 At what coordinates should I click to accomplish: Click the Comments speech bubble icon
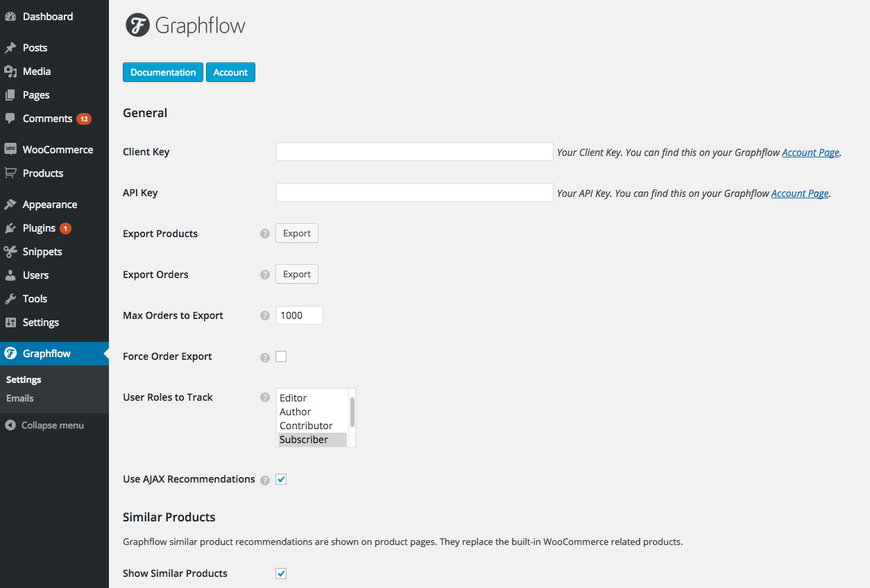click(10, 119)
